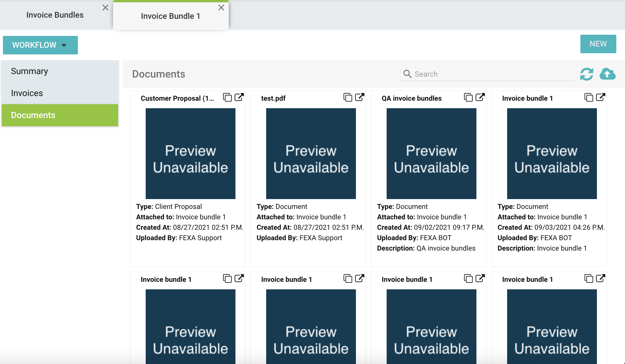625x364 pixels.
Task: Copy the second-row Invoice bundle 1 document
Action: coord(227,279)
